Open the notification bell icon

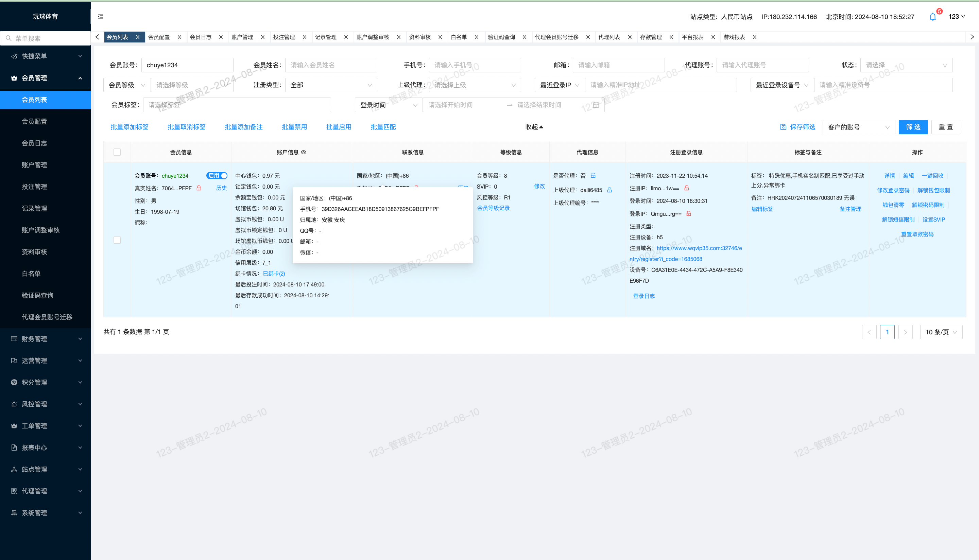pyautogui.click(x=932, y=17)
